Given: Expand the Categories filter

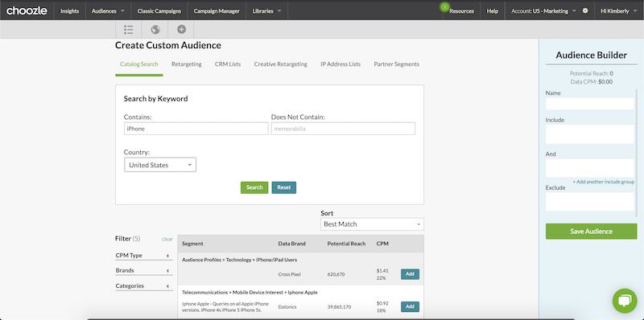Looking at the screenshot, I should [144, 286].
